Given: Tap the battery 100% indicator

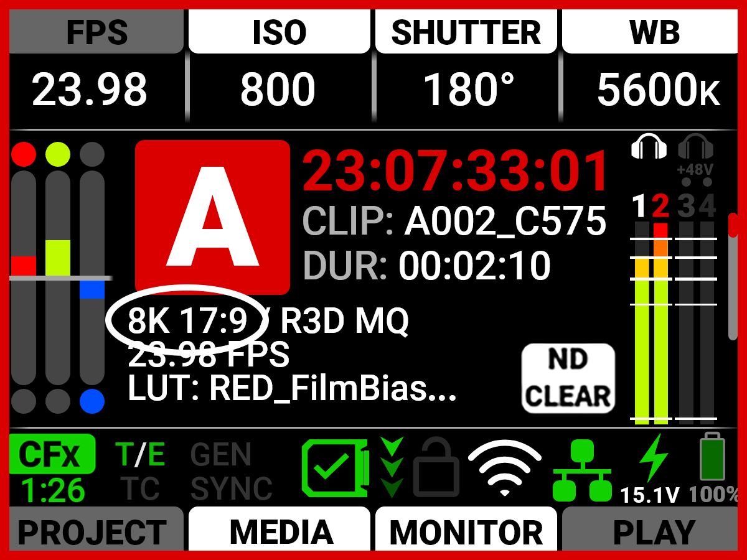Looking at the screenshot, I should [x=713, y=468].
